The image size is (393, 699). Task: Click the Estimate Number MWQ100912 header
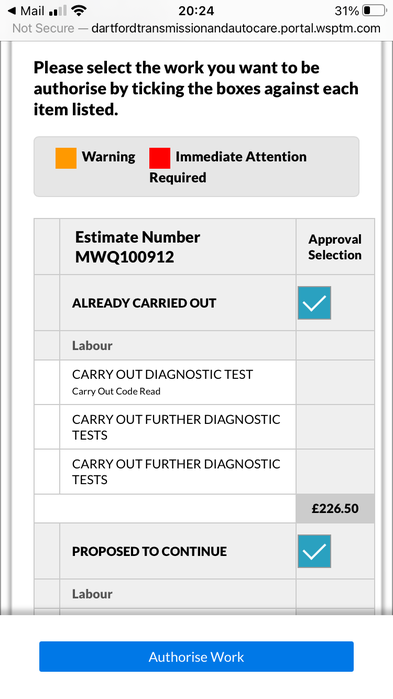pyautogui.click(x=138, y=247)
